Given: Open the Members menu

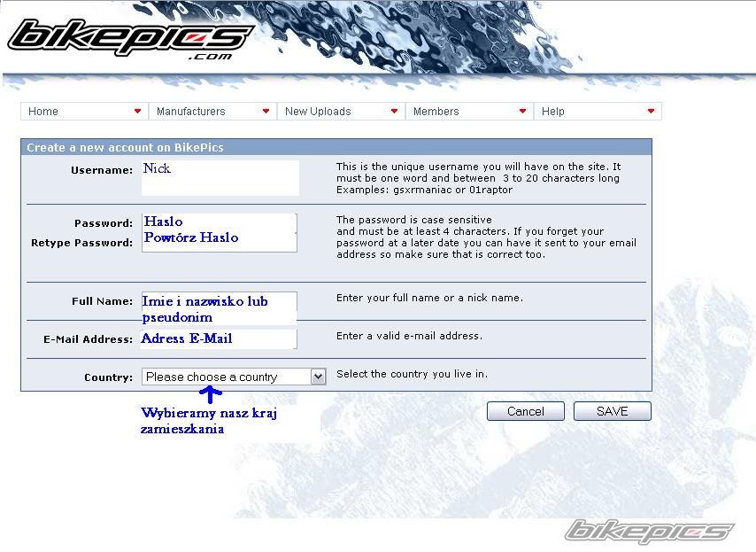Looking at the screenshot, I should (x=469, y=112).
